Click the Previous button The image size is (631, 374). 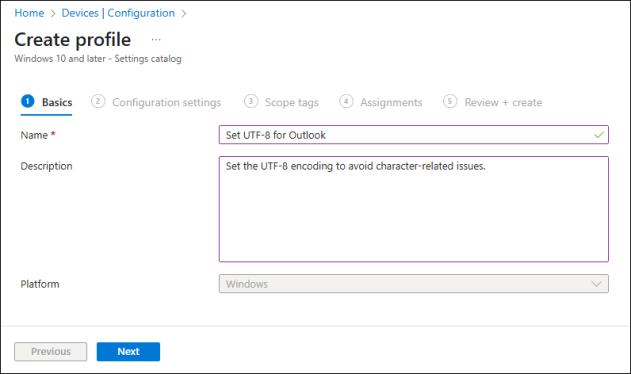(x=51, y=351)
